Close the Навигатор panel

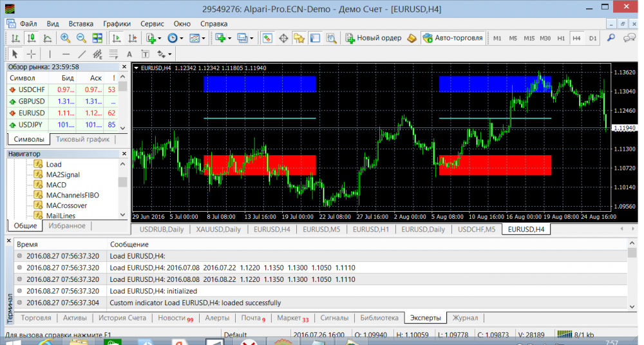pyautogui.click(x=124, y=154)
